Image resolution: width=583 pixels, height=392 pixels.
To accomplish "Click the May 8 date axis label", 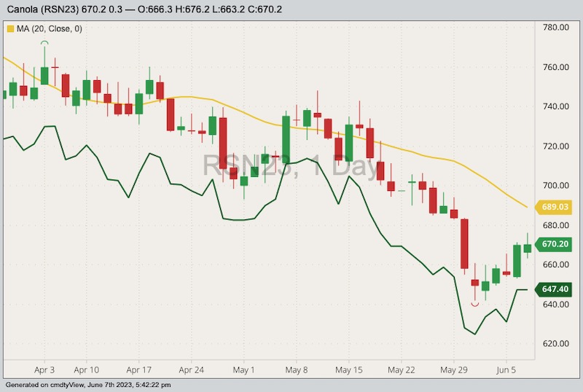I will coord(297,370).
